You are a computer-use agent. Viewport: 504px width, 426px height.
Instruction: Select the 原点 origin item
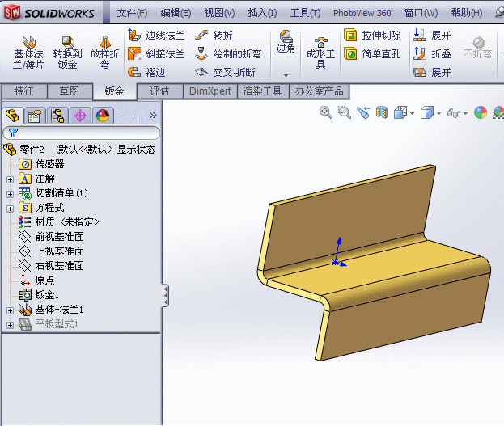coord(36,280)
